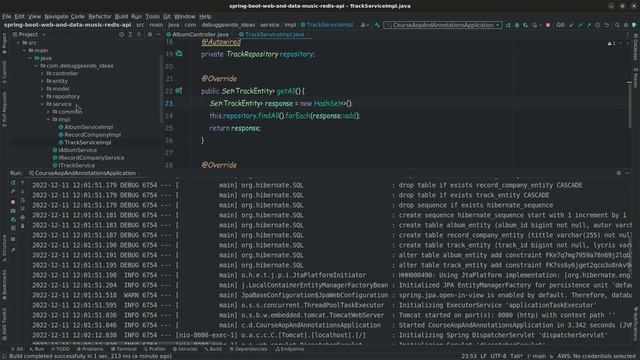Image resolution: width=640 pixels, height=360 pixels.
Task: Expand the repository package
Action: [42, 96]
